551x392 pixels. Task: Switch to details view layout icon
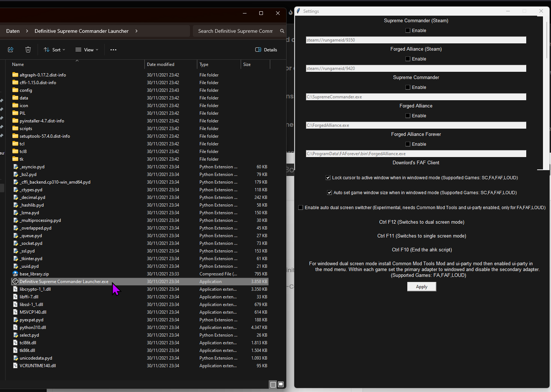(273, 384)
